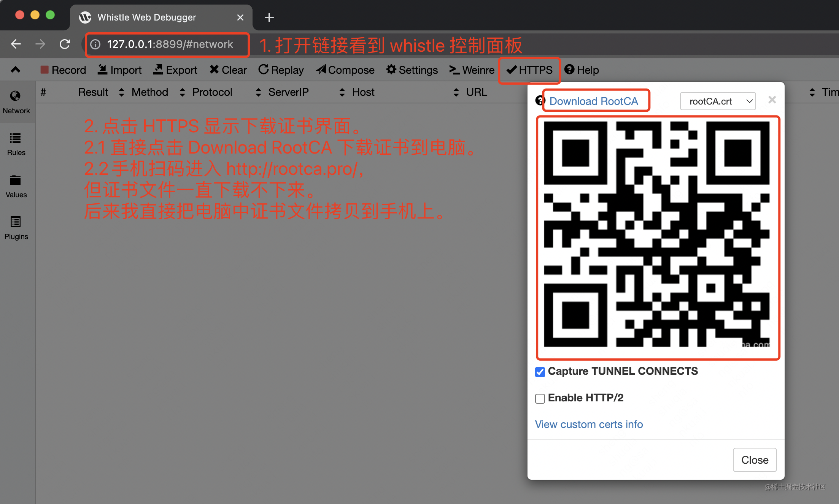This screenshot has height=504, width=839.
Task: Enable the HTTP/2 checkbox
Action: 540,398
